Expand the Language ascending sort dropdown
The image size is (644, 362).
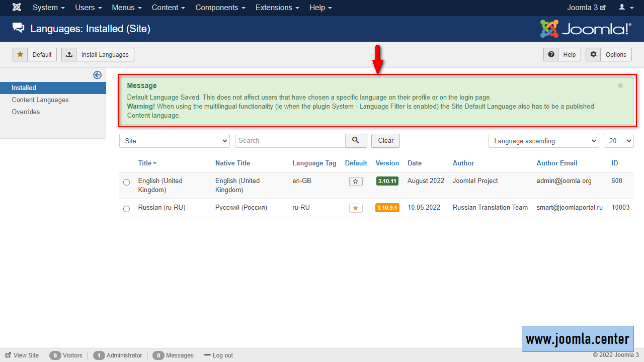543,141
